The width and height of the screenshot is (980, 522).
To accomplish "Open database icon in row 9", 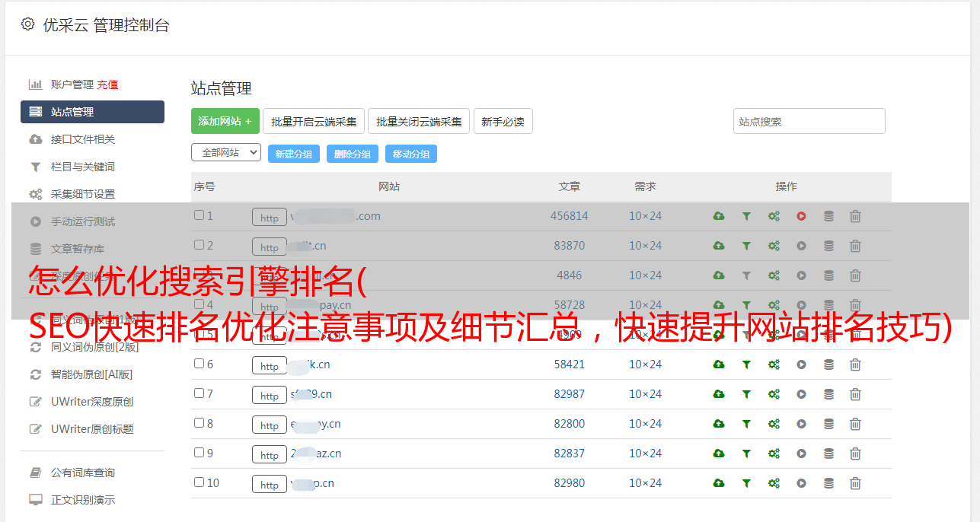I will (x=828, y=454).
